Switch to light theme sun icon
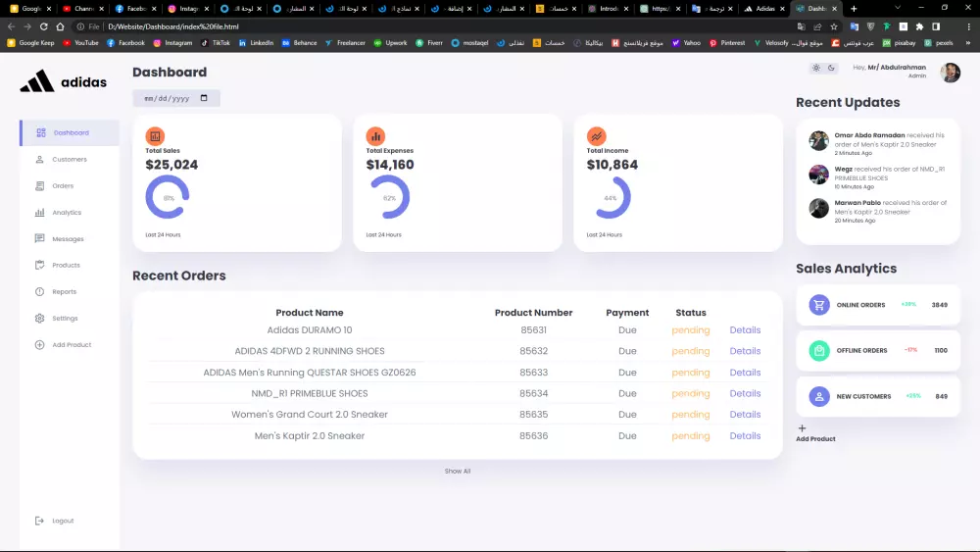980x552 pixels. pos(816,68)
